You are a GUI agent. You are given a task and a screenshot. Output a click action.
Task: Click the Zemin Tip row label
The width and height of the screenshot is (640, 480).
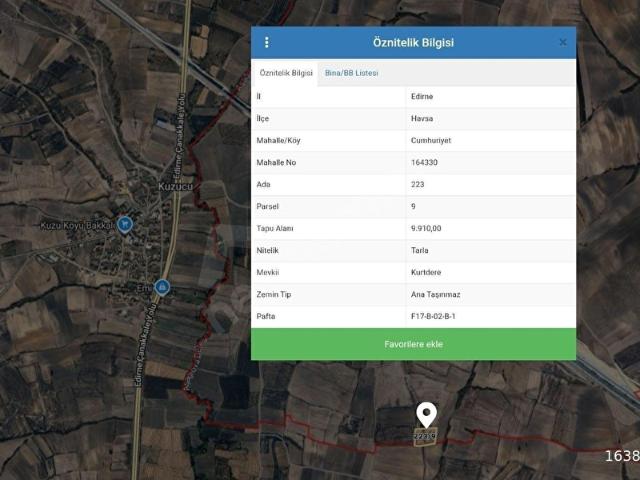[x=273, y=294]
